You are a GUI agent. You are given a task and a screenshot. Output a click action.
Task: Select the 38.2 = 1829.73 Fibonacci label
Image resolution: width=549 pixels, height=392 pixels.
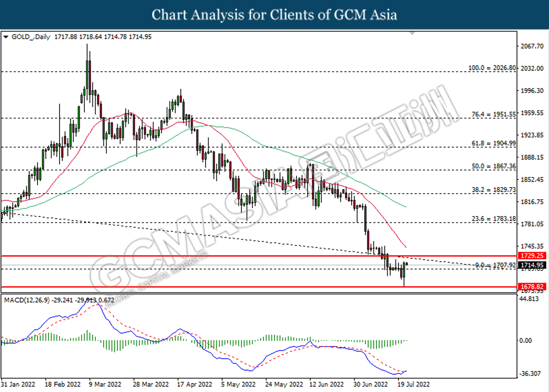(x=494, y=190)
